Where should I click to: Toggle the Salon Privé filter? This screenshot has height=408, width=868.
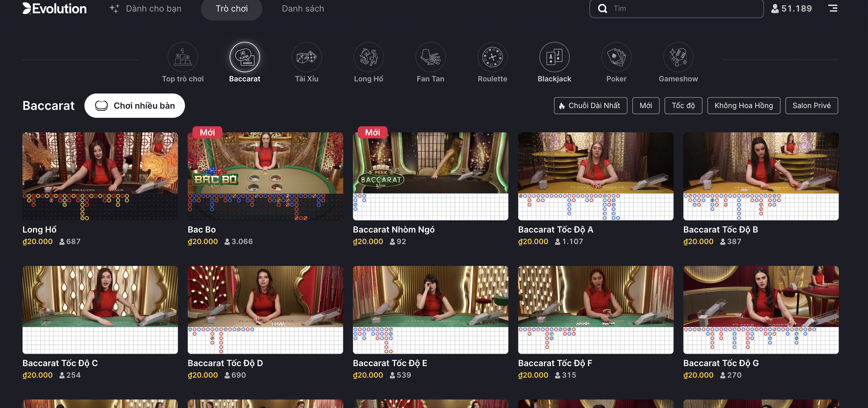812,106
